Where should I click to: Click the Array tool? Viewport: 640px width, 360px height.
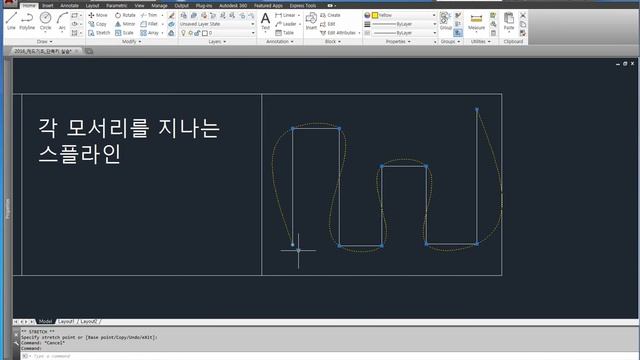point(149,33)
